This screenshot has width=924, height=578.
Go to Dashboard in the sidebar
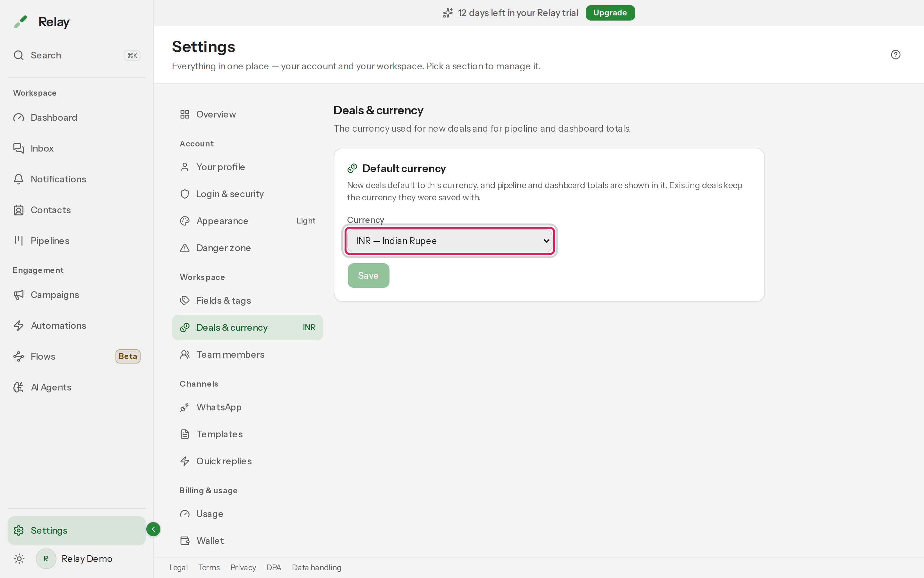(76, 117)
